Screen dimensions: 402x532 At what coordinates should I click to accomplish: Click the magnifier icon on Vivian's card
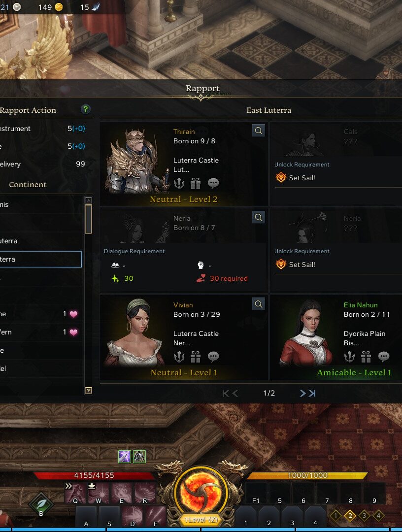tap(259, 304)
